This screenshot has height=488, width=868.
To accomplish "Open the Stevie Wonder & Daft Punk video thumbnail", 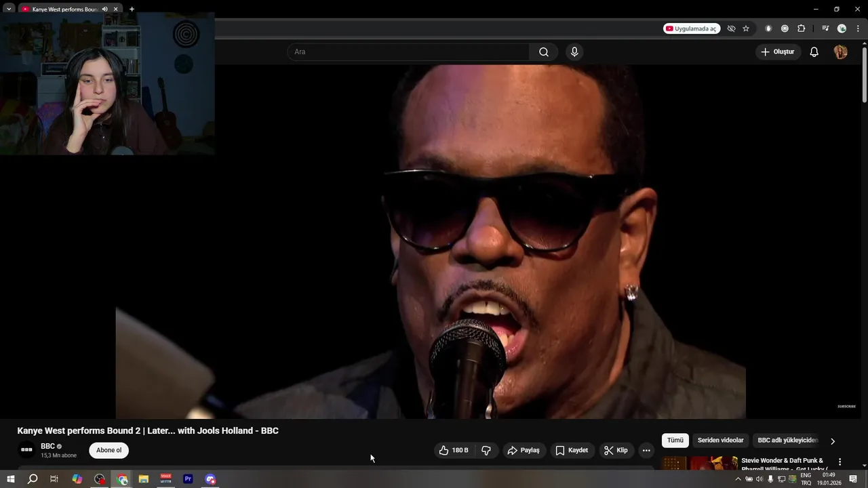I will coord(700,463).
